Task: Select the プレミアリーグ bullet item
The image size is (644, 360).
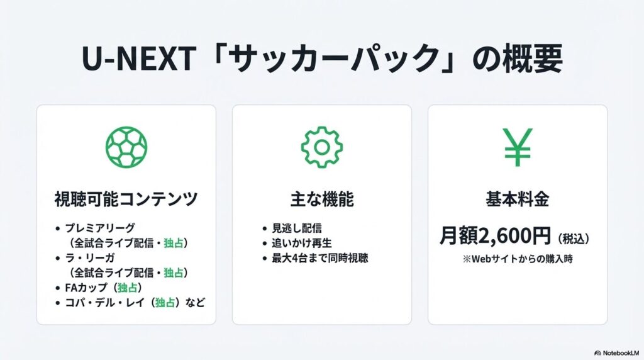Action: click(100, 228)
